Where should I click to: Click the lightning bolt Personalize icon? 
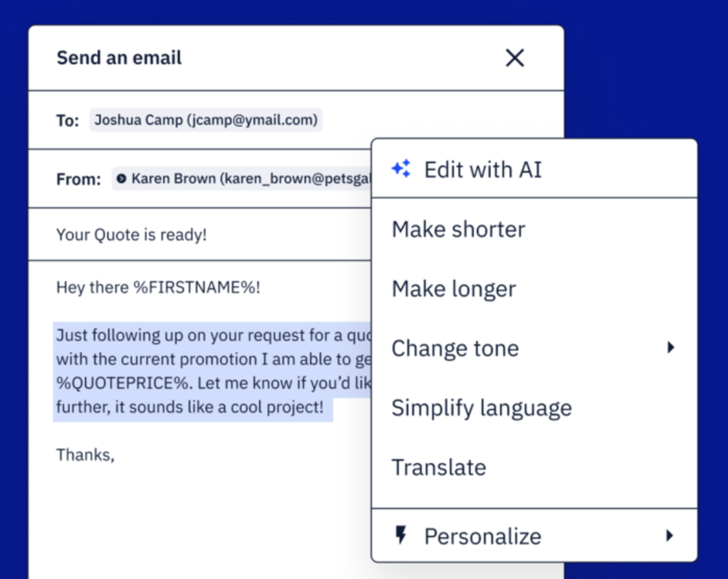401,535
